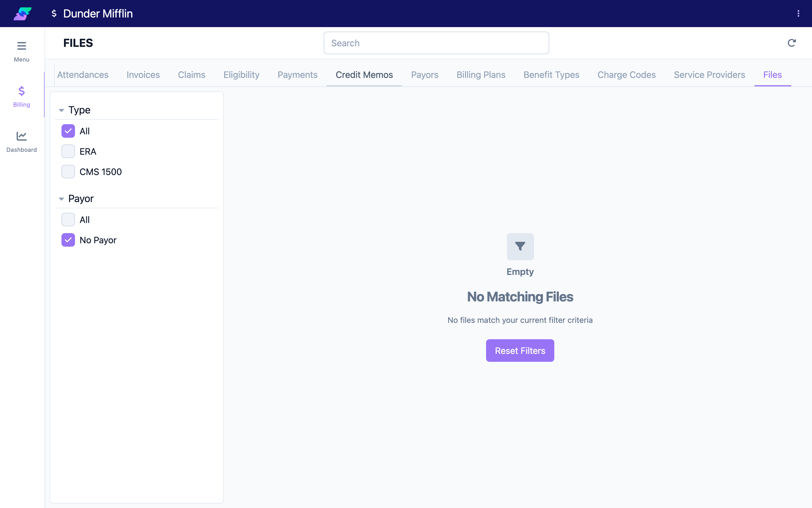Check the ERA type checkbox
812x508 pixels.
click(68, 152)
